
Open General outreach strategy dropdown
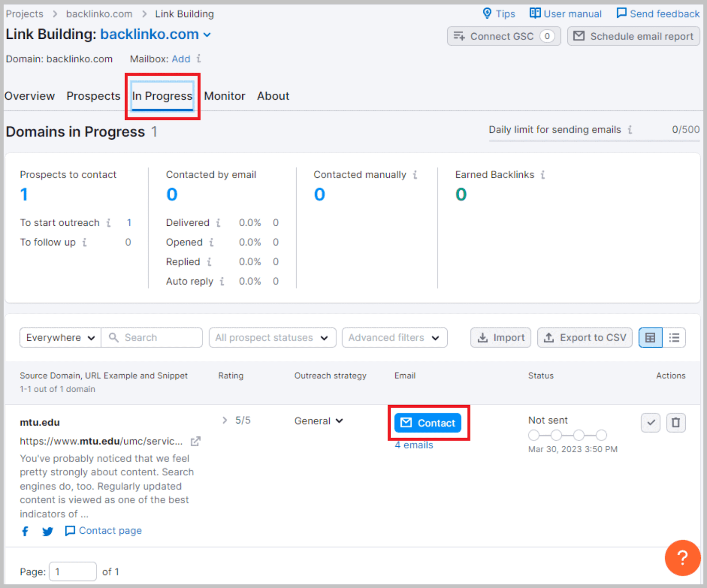319,421
